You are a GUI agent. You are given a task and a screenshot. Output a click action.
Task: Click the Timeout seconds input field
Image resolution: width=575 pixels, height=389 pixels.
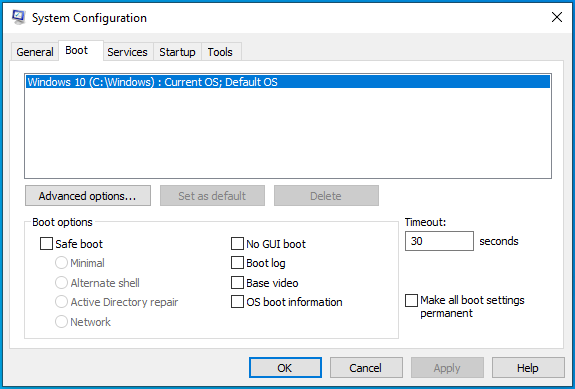[x=439, y=241]
